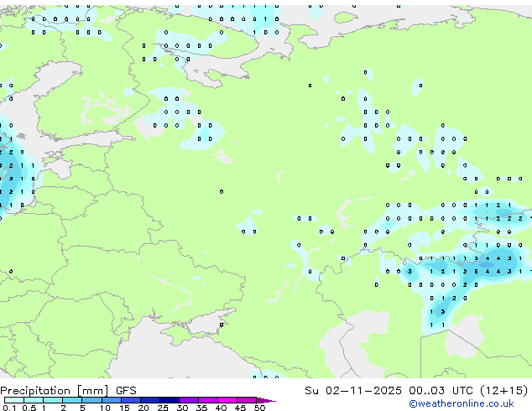Click the 45–50 mm legend color swatch
Screen dimensions: 532x411
pyautogui.click(x=247, y=400)
